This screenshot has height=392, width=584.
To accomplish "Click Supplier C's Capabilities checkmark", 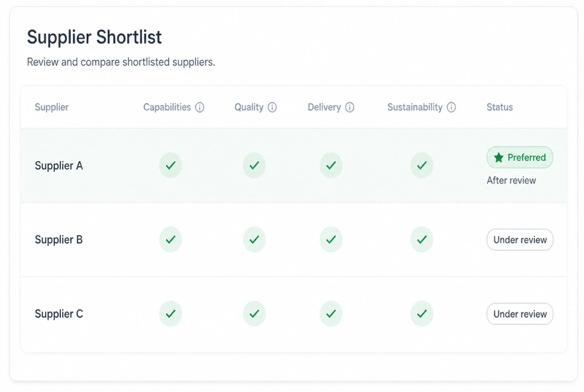I will (171, 314).
